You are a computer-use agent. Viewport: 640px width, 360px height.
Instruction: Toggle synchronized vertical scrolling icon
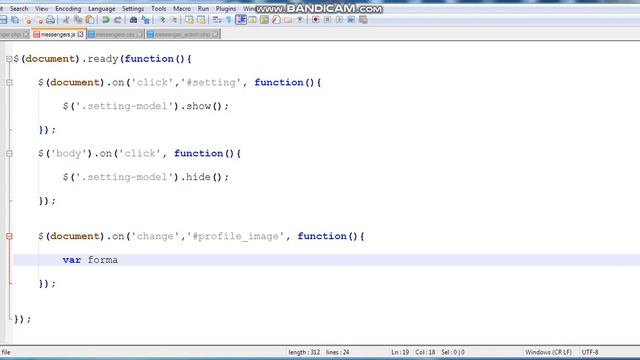pyautogui.click(x=189, y=20)
